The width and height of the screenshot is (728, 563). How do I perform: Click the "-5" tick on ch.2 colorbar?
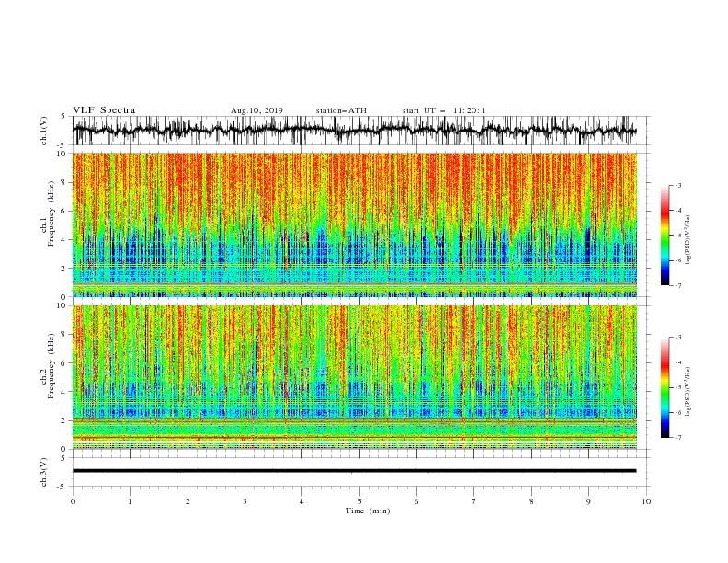click(x=678, y=387)
